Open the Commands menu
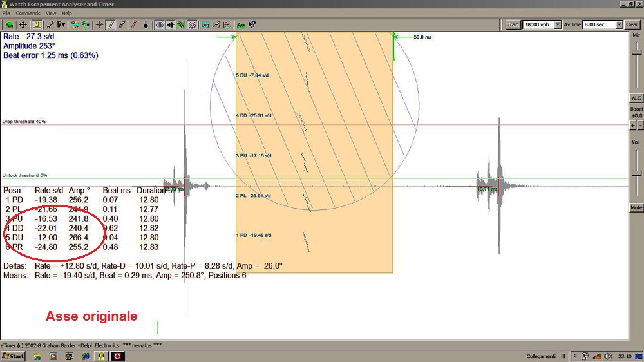The width and height of the screenshot is (644, 362). 28,13
